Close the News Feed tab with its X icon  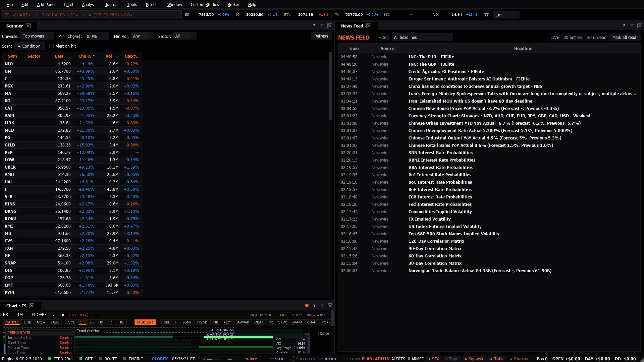(369, 26)
